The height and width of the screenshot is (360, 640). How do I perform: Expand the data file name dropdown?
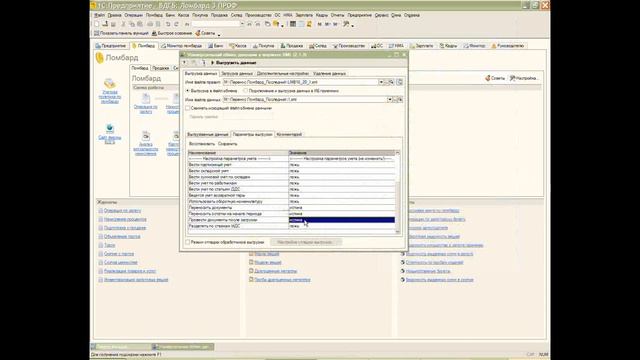390,100
